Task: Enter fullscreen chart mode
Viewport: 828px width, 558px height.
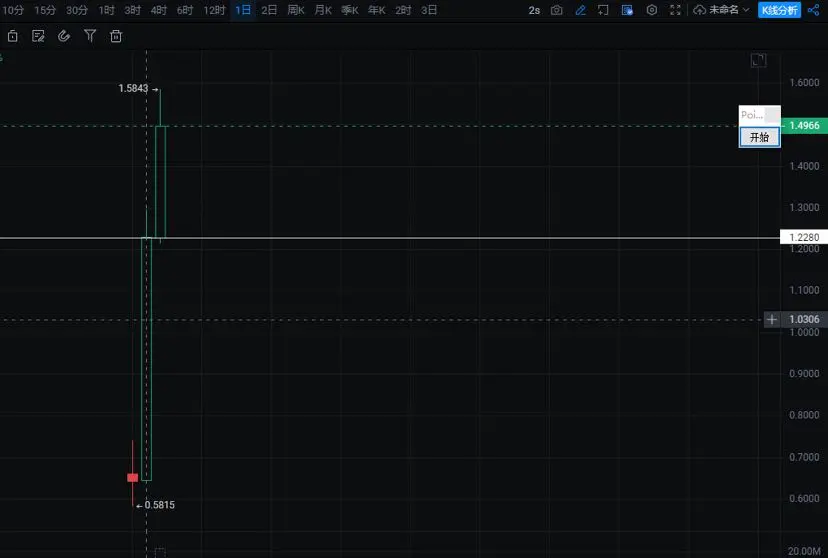Action: pos(675,10)
